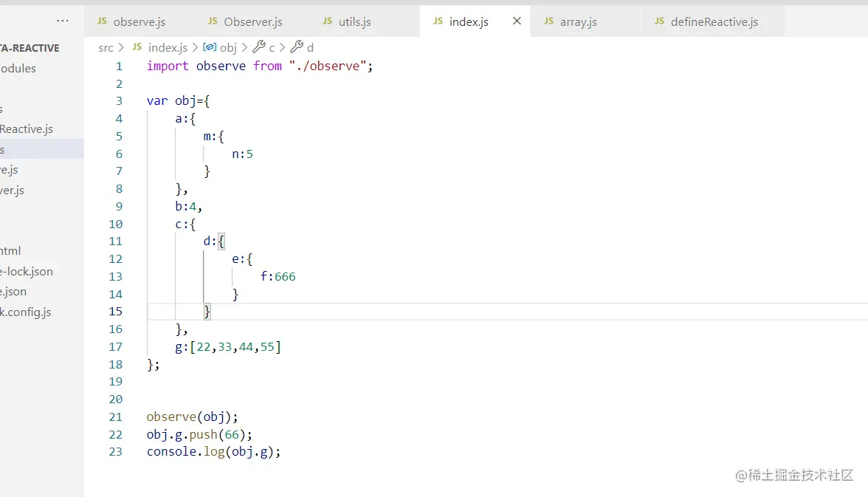Select the index.js breadcrumb segment
The image size is (868, 497).
[x=168, y=48]
